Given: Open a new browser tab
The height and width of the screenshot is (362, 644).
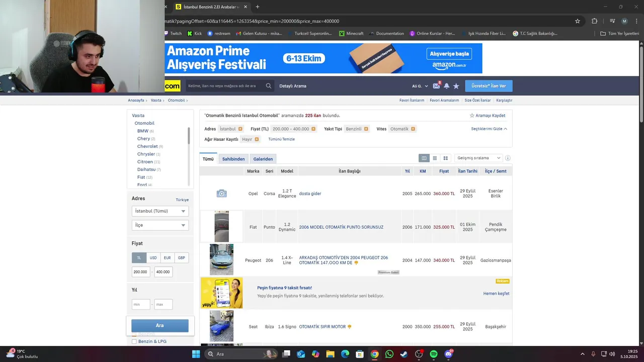Looking at the screenshot, I should pyautogui.click(x=258, y=7).
